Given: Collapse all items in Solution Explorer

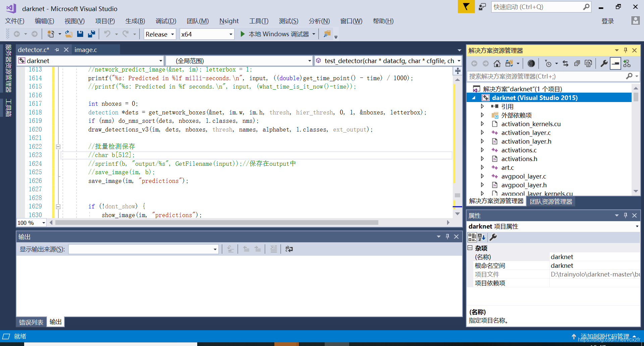Looking at the screenshot, I should 577,63.
